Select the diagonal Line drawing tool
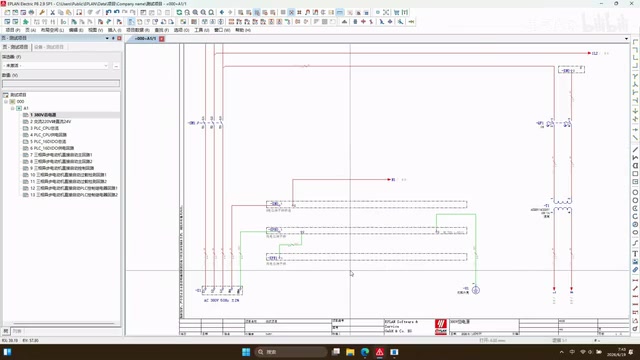640x360 pixels. [635, 150]
